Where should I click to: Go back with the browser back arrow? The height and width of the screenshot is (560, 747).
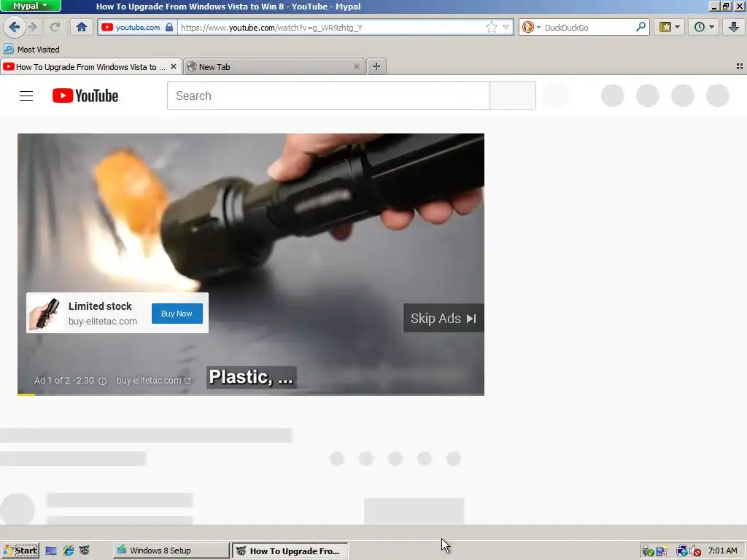point(15,27)
